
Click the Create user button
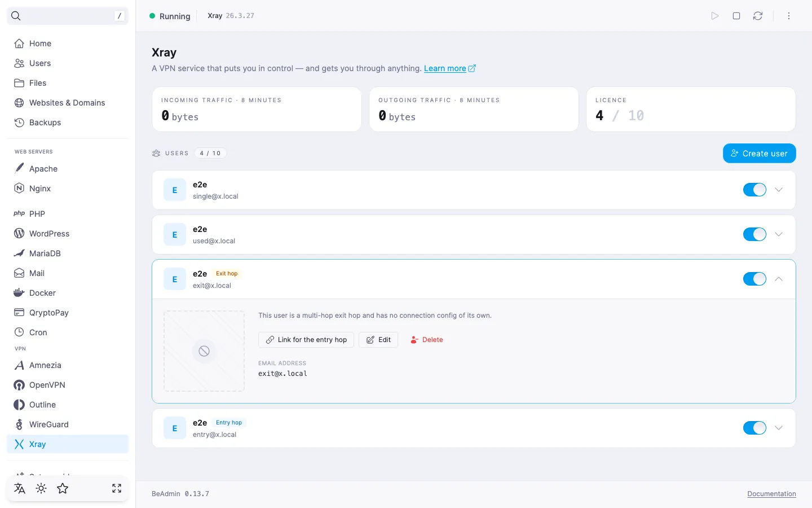click(x=759, y=154)
